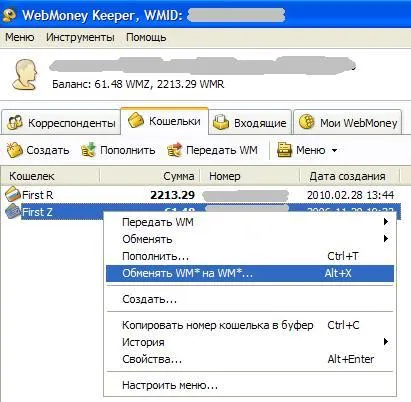
Task: Open Свойства... in context menu
Action: coord(250,359)
